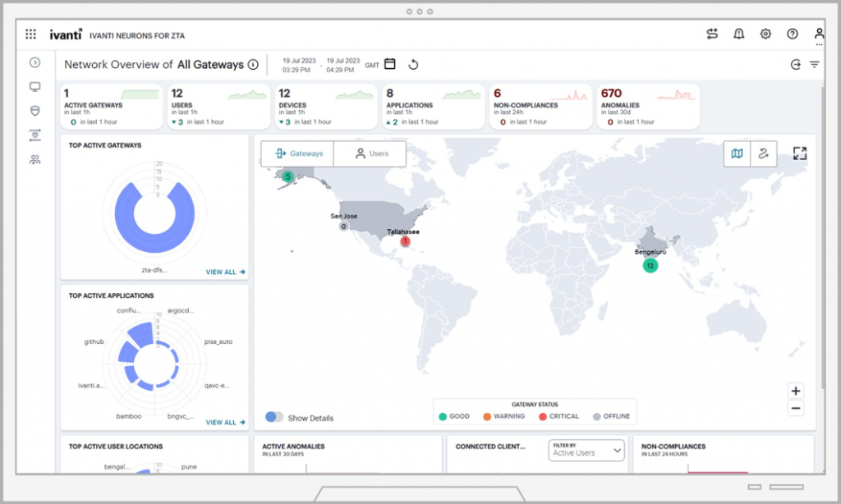Open the settings gear
The width and height of the screenshot is (841, 504).
point(765,34)
